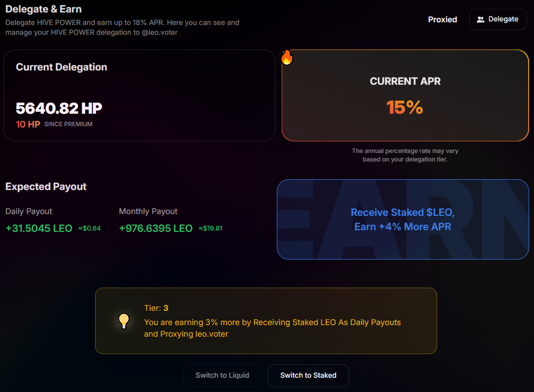
Task: Click the 10 HP since premium text
Action: point(54,124)
